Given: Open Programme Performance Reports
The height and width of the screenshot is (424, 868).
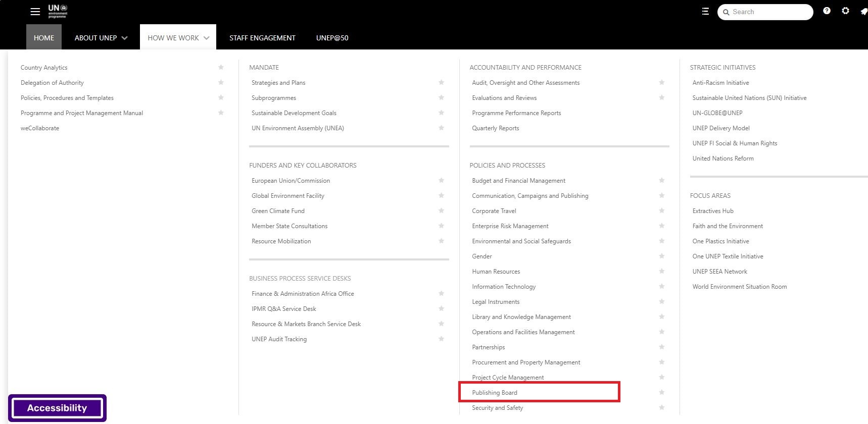Looking at the screenshot, I should click(516, 113).
